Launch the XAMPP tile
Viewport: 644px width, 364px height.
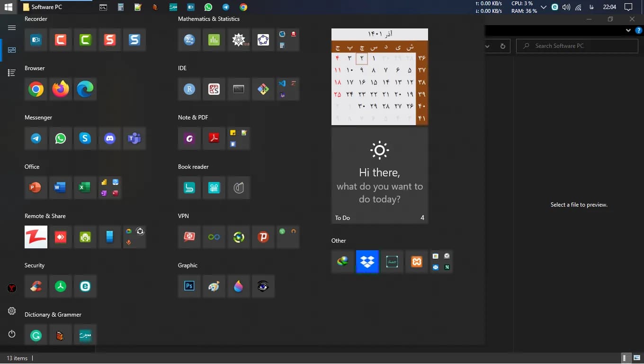point(417,262)
